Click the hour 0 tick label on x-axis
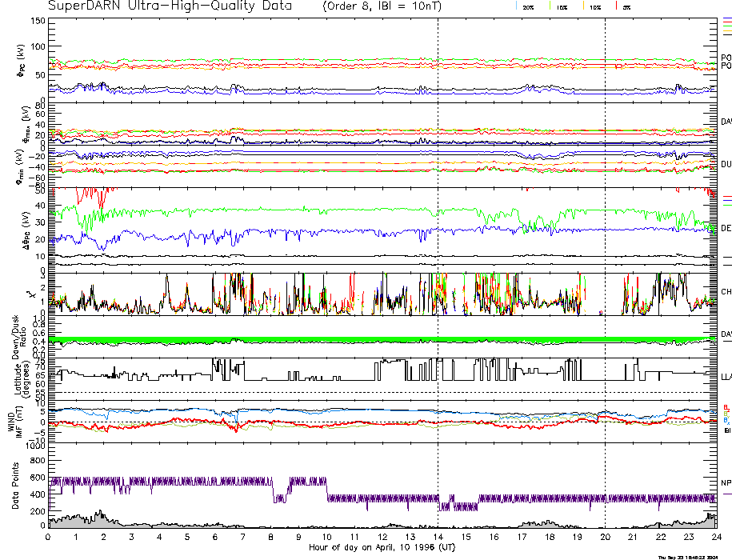Screen dimensions: 732x560 click(49, 537)
